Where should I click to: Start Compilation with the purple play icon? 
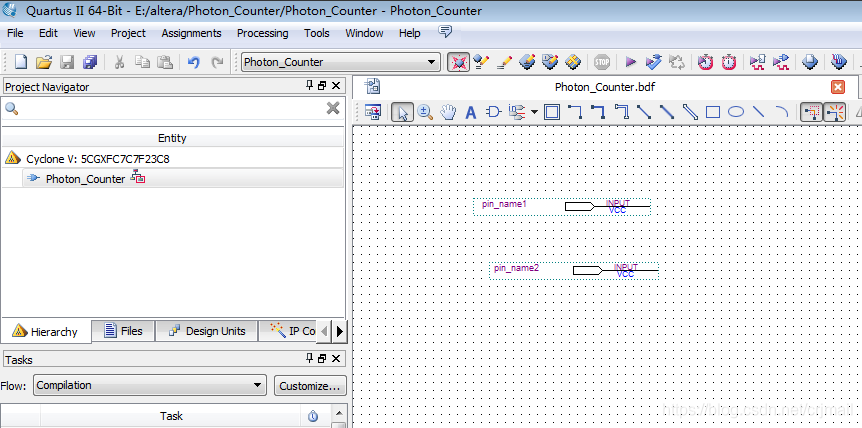point(631,62)
